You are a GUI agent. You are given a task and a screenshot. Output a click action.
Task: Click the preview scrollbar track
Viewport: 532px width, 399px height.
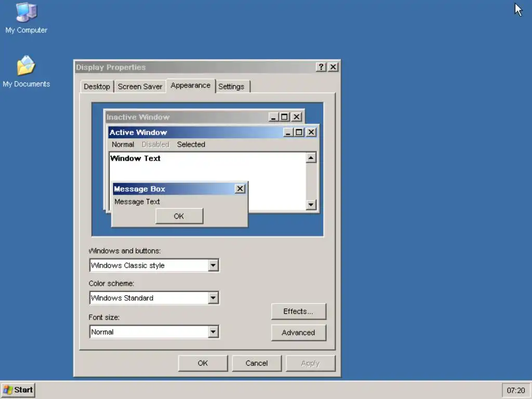(x=311, y=181)
